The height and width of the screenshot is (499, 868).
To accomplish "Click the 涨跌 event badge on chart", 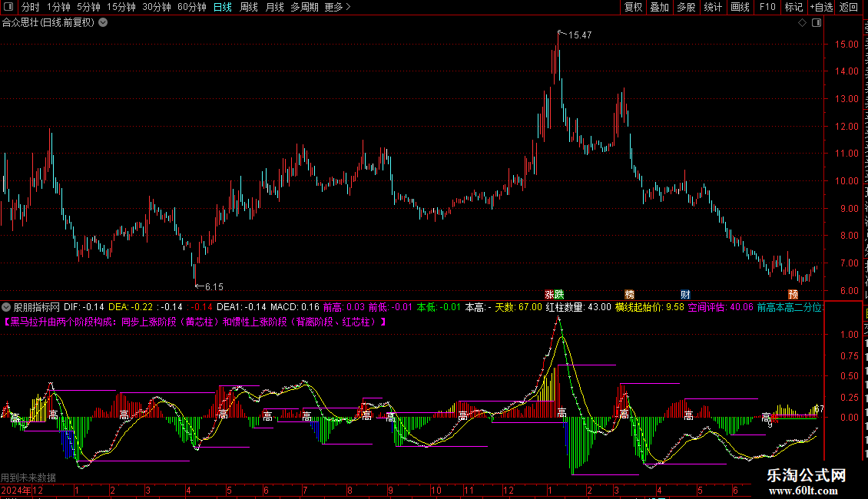I will (554, 294).
